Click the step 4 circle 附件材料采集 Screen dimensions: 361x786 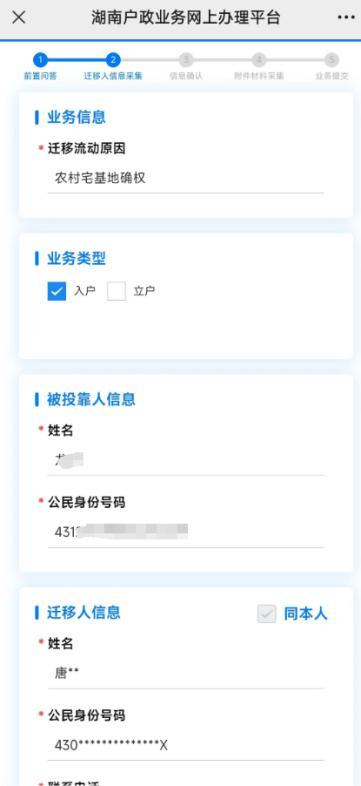259,60
